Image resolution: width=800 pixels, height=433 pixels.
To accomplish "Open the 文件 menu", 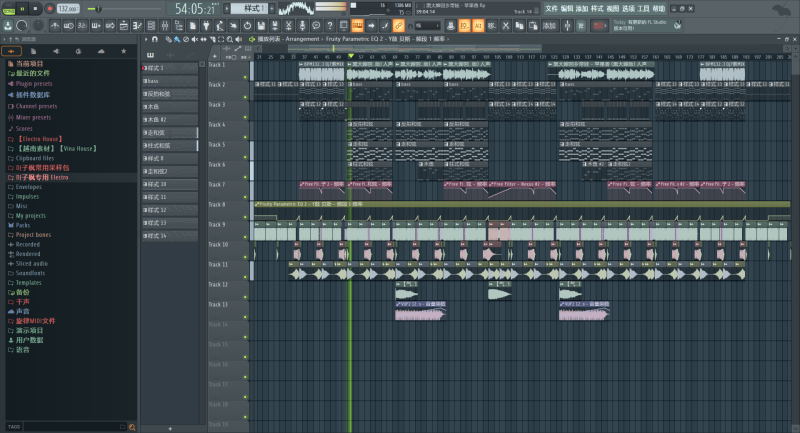I will (552, 9).
